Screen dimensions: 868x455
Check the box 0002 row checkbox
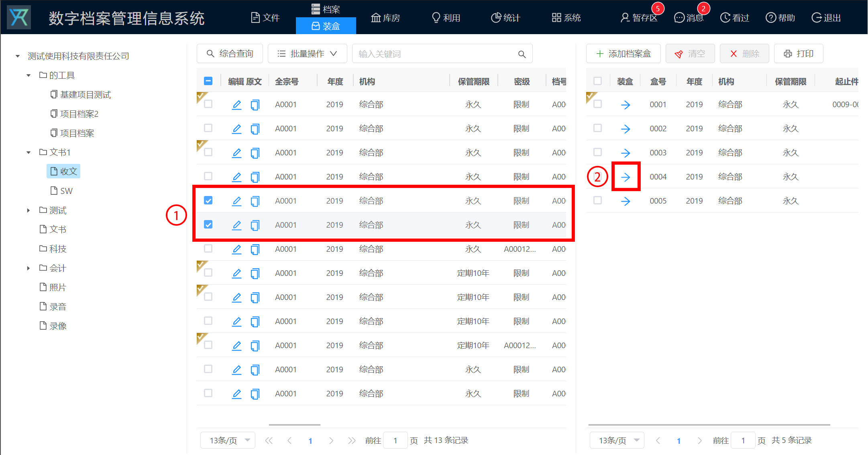pos(597,128)
